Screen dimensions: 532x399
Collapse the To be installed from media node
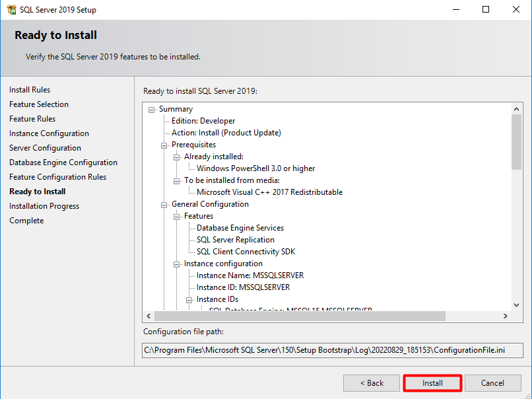(176, 181)
